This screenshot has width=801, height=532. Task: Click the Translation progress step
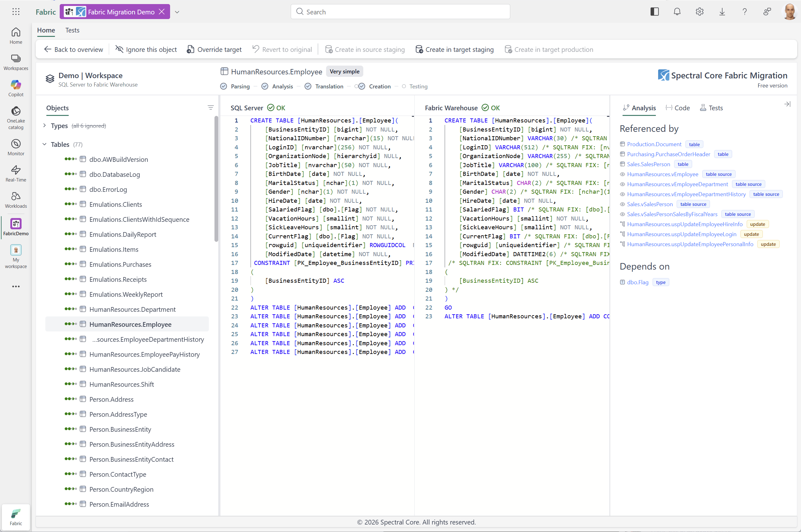click(x=324, y=87)
